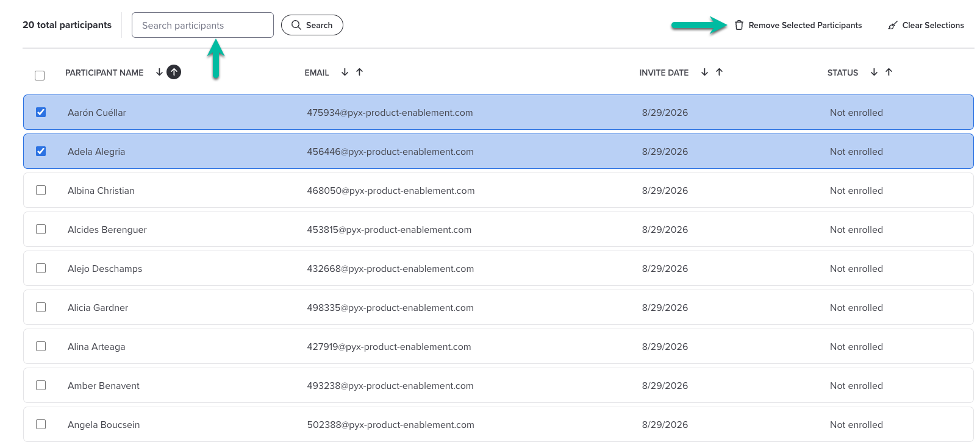The height and width of the screenshot is (445, 980).
Task: Click email 456446@pyx-product-enablement.com
Action: click(x=390, y=152)
